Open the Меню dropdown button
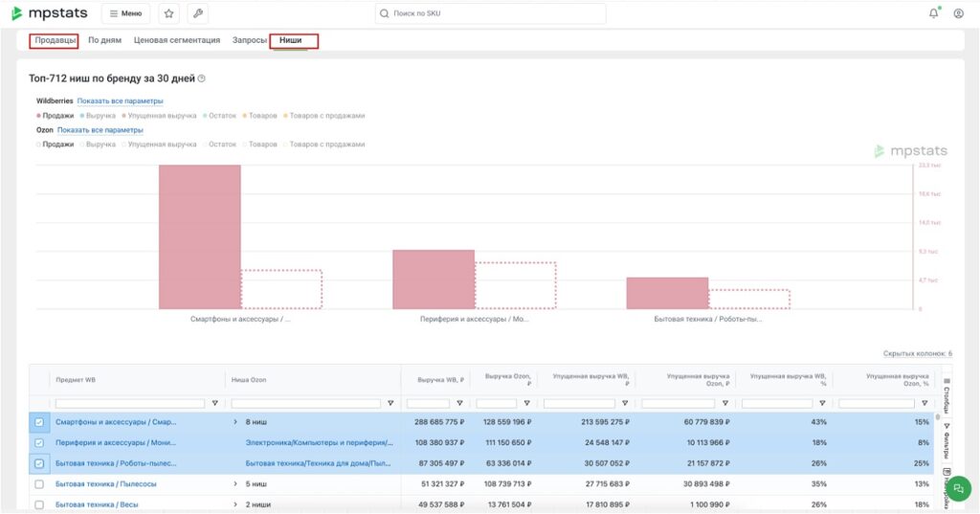 tap(125, 13)
